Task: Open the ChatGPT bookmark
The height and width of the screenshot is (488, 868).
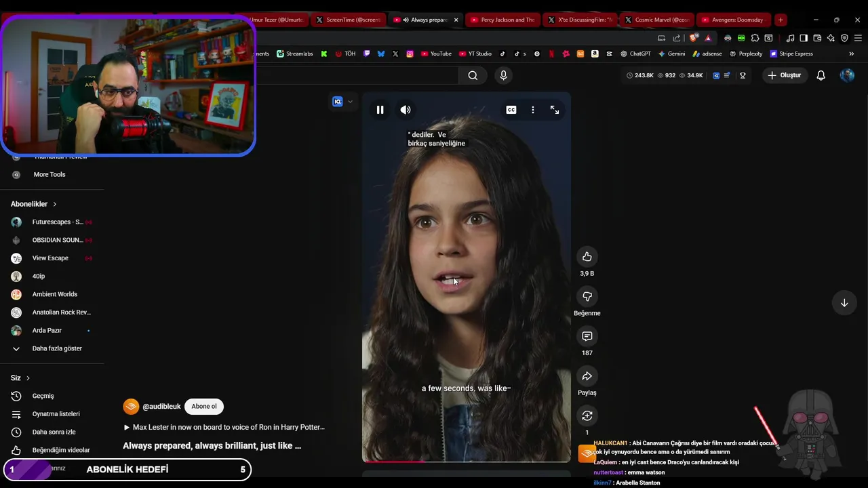Action: 635,54
